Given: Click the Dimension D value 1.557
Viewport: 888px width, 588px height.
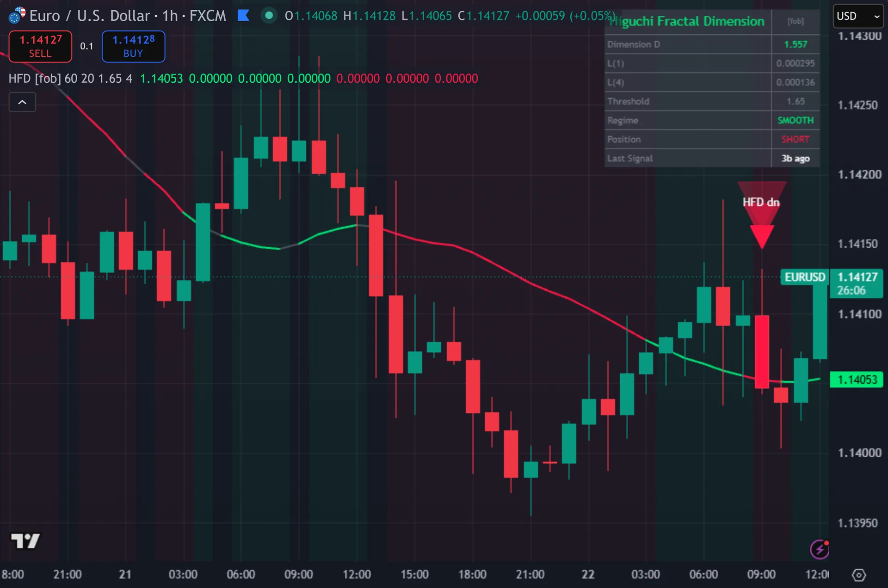Looking at the screenshot, I should click(x=795, y=44).
